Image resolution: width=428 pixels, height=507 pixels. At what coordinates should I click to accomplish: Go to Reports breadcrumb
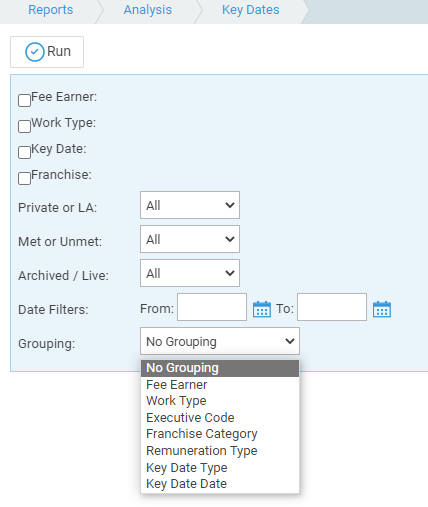(50, 10)
